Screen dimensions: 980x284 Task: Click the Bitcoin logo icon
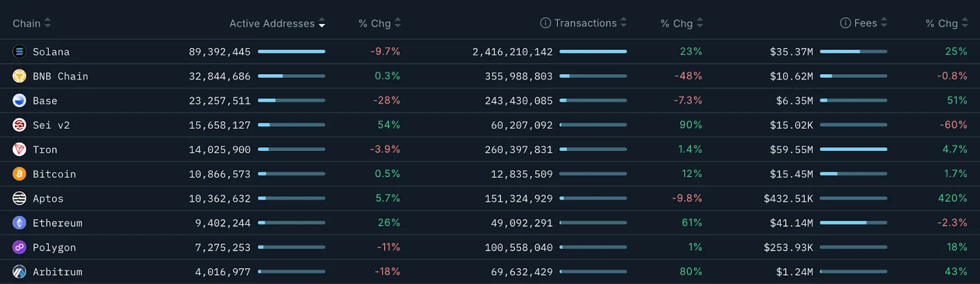pos(19,174)
